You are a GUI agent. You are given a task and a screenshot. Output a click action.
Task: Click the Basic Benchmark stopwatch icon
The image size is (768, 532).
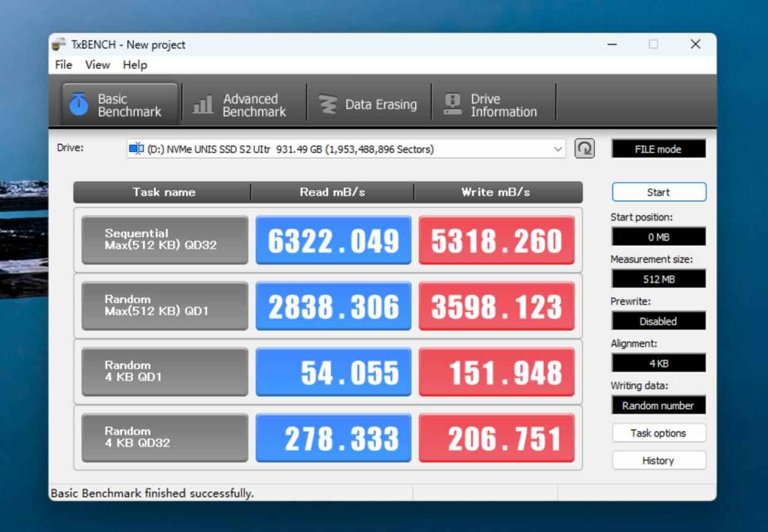pyautogui.click(x=79, y=104)
